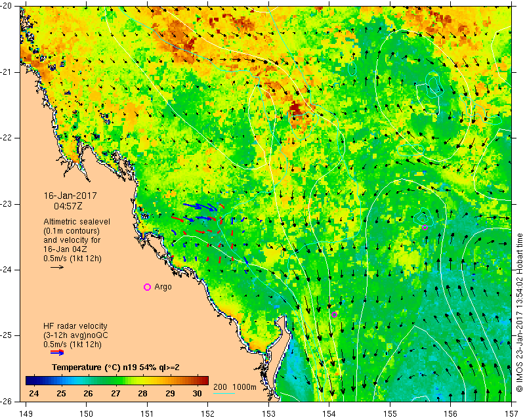This screenshot has height=420, width=525.
Task: Click temperature scale tick label '26'
Action: [88, 393]
